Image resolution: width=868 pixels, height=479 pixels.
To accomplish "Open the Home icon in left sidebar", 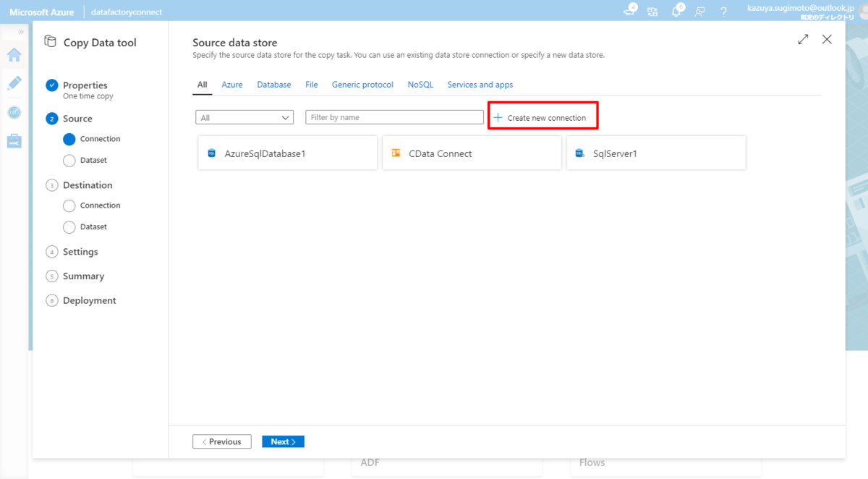I will pos(14,55).
